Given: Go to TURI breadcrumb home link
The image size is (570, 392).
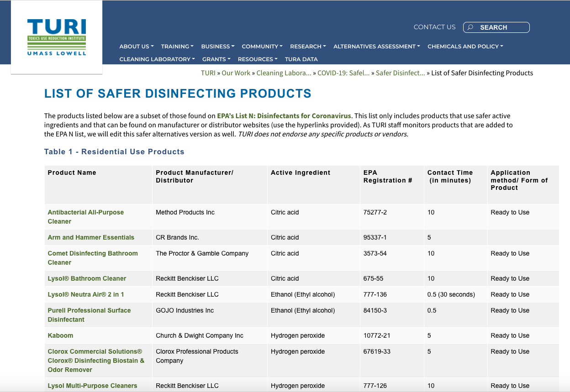Looking at the screenshot, I should (208, 73).
